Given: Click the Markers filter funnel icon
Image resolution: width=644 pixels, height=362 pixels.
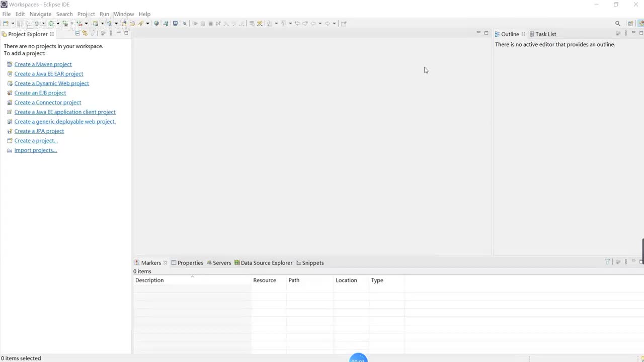Looking at the screenshot, I should tap(607, 262).
